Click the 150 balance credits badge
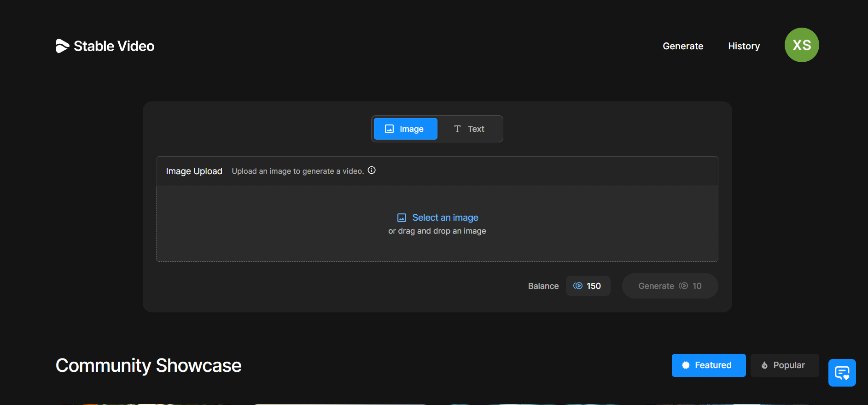The image size is (868, 405). click(x=588, y=286)
